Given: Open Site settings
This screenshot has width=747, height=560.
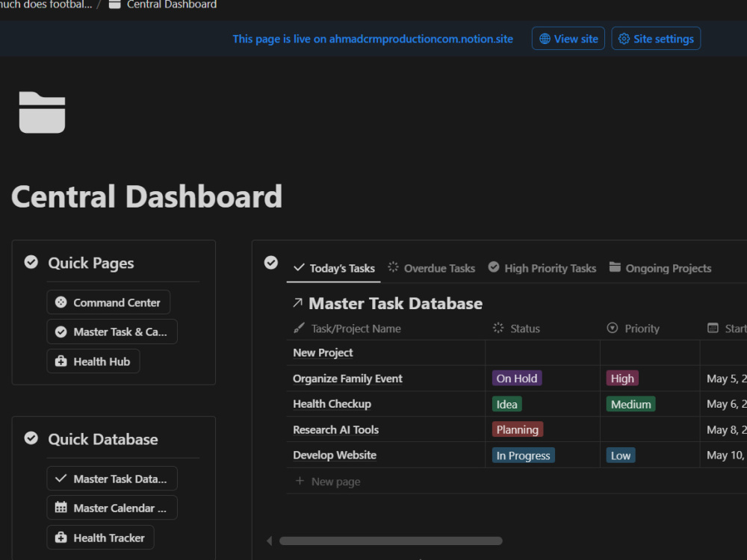Looking at the screenshot, I should pos(656,39).
